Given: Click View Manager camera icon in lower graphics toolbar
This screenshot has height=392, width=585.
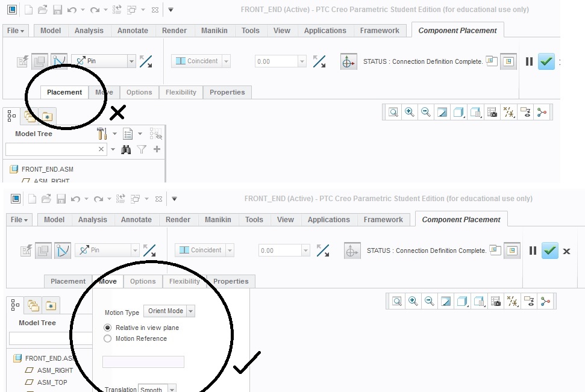Looking at the screenshot, I should [496, 301].
